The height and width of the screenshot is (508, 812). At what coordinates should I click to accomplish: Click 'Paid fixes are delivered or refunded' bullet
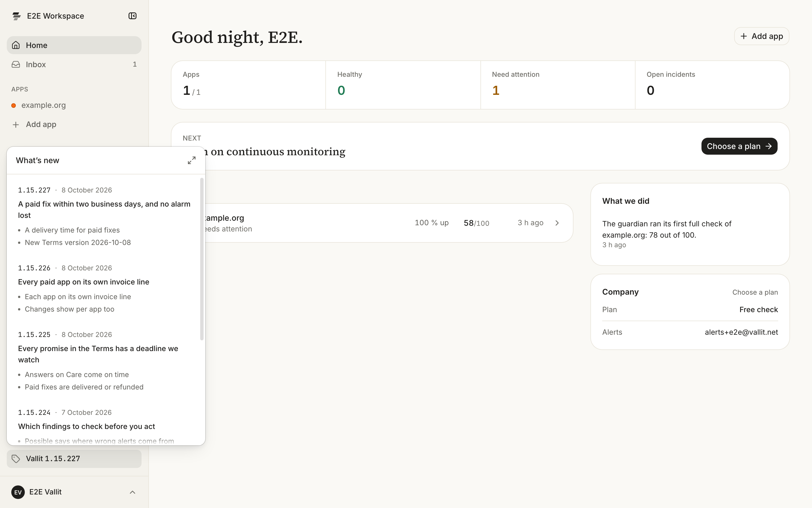click(84, 387)
